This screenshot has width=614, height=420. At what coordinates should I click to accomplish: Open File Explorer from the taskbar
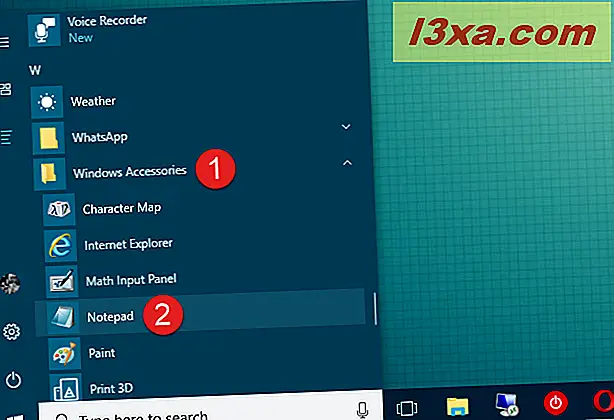click(457, 406)
